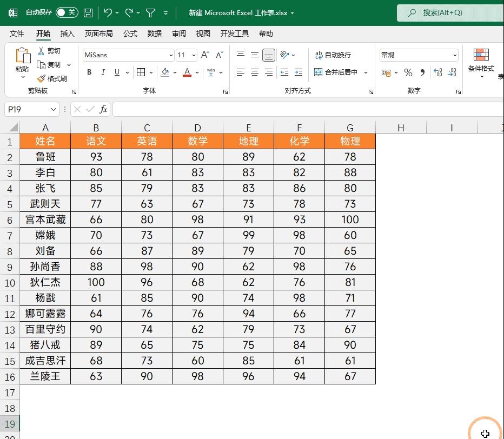Toggle underline formatting with the U icon
Image resolution: width=504 pixels, height=439 pixels.
116,72
